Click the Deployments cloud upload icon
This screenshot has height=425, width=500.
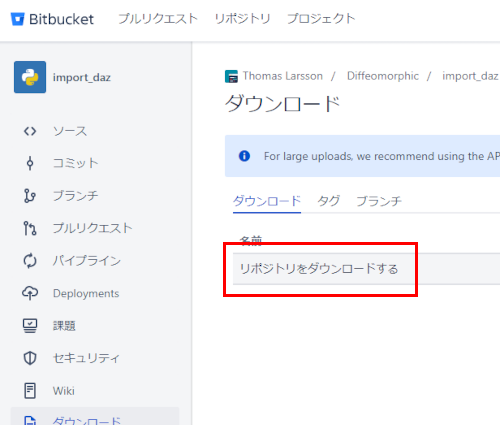[30, 293]
